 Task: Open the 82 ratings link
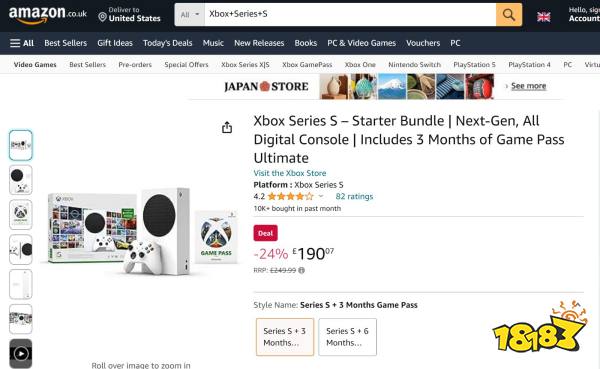pyautogui.click(x=354, y=196)
